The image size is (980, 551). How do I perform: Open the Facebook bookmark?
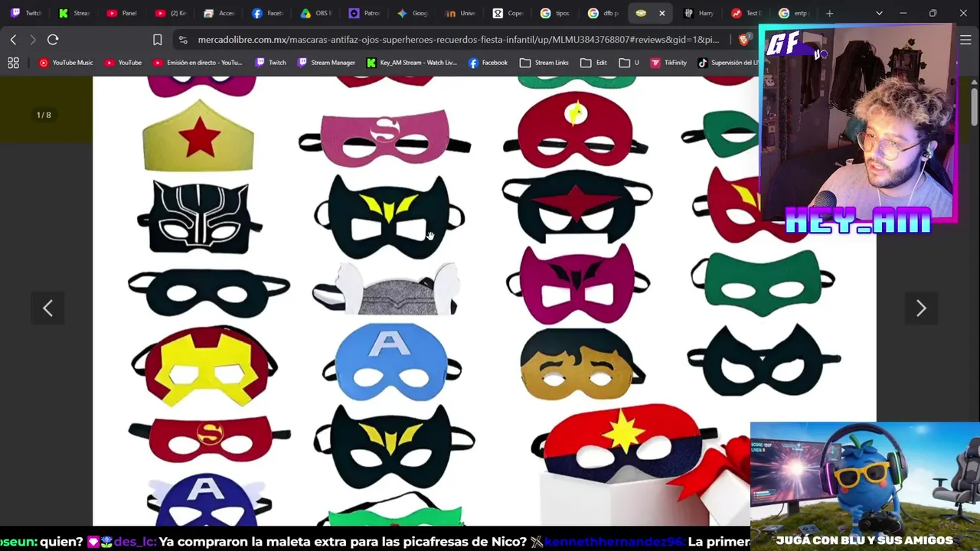pos(488,63)
